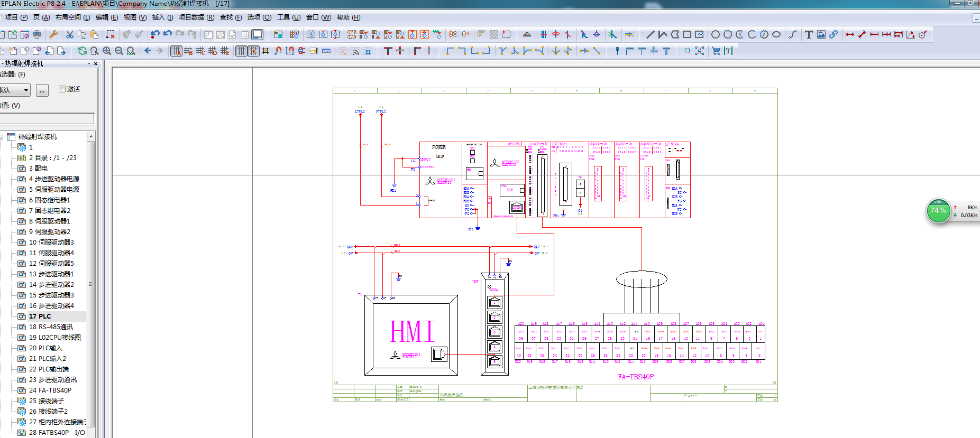The width and height of the screenshot is (980, 438).
Task: Enable the 激活 filter checkbox
Action: pos(62,89)
